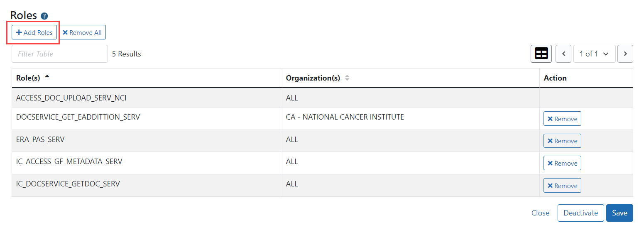Save the role changes
Screen dimensions: 644x230
(620, 213)
